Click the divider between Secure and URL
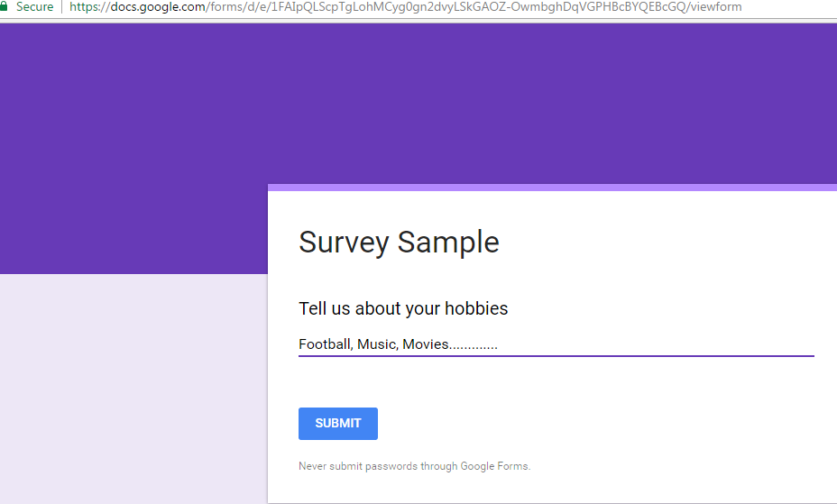The height and width of the screenshot is (504, 837). (62, 7)
